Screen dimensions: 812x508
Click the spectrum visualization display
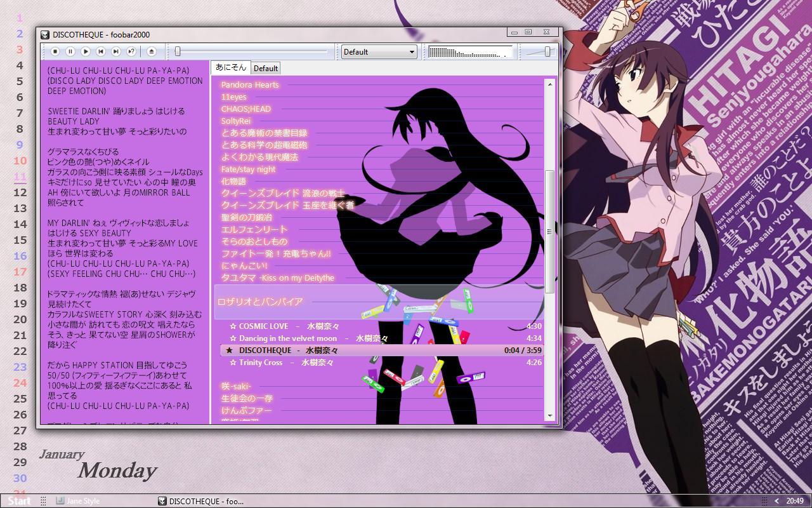(x=470, y=52)
